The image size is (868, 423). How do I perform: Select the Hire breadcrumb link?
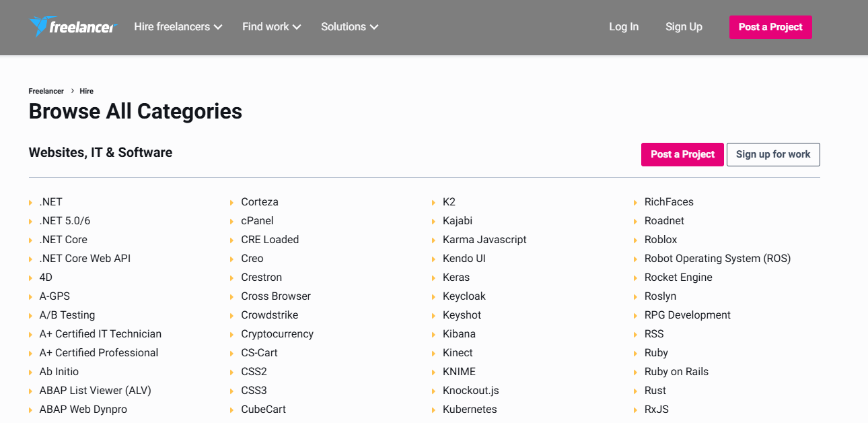pyautogui.click(x=87, y=91)
